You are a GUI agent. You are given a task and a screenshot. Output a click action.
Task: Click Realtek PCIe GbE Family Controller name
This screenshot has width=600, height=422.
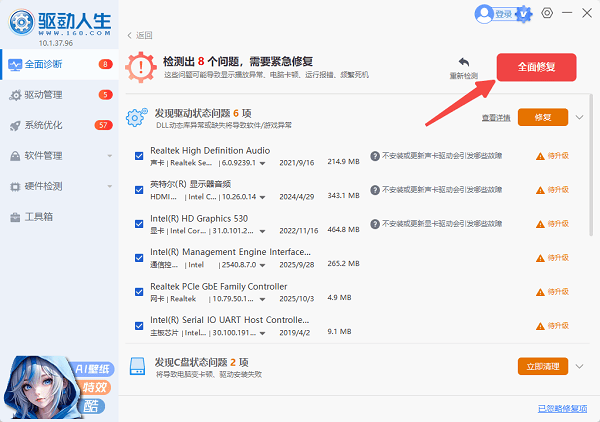pyautogui.click(x=218, y=287)
